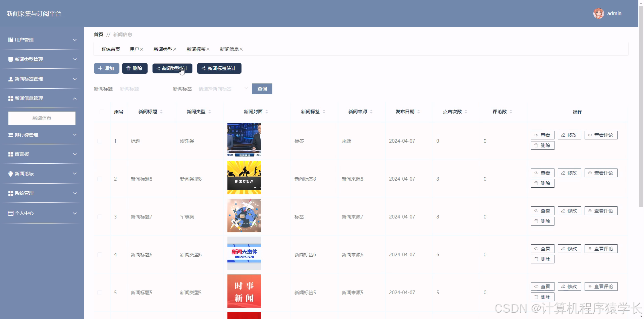The height and width of the screenshot is (319, 644).
Task: Click 查看 for the 新闻标题8 row
Action: (x=542, y=173)
